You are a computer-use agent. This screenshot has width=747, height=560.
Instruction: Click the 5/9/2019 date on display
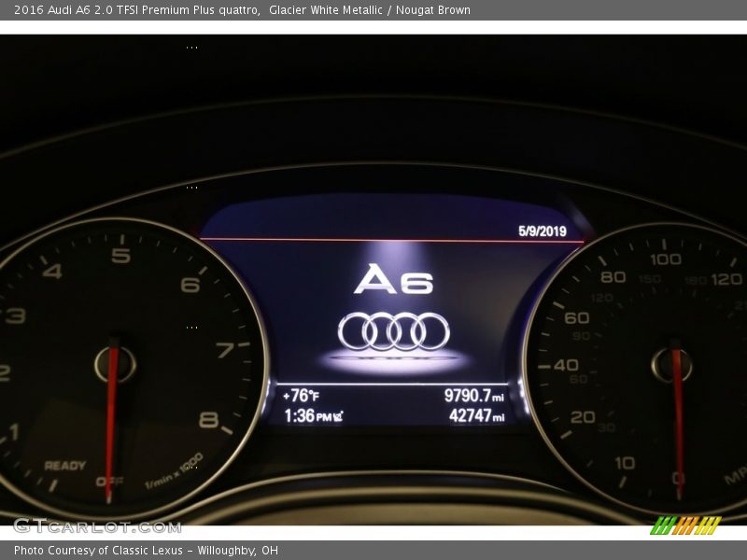click(543, 231)
